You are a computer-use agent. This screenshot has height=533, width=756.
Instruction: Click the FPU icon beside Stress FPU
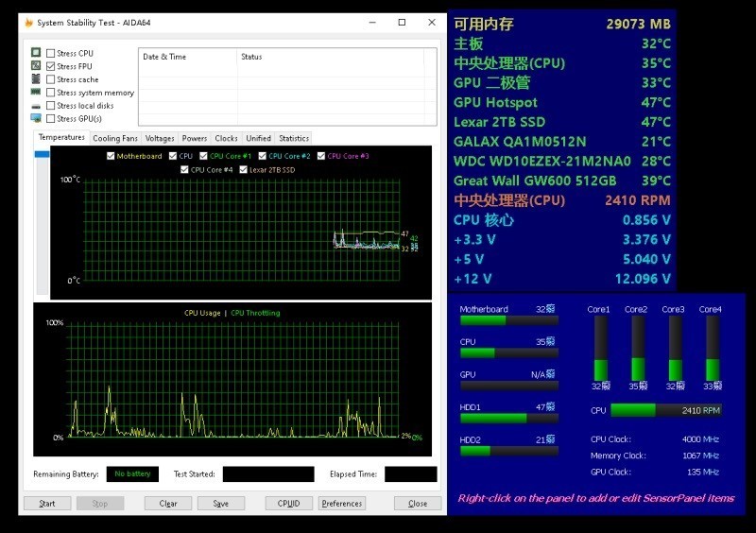(36, 66)
